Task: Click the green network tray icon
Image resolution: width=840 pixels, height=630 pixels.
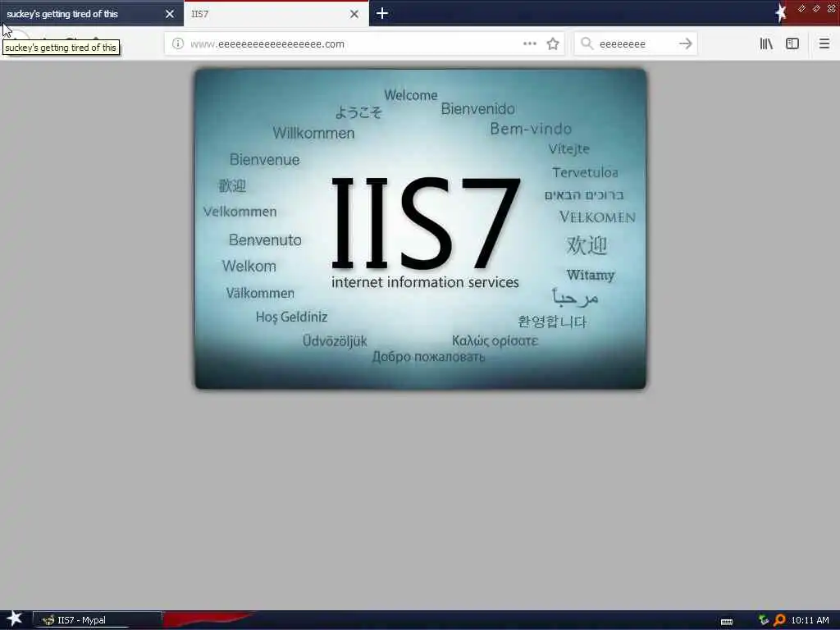Action: click(764, 620)
